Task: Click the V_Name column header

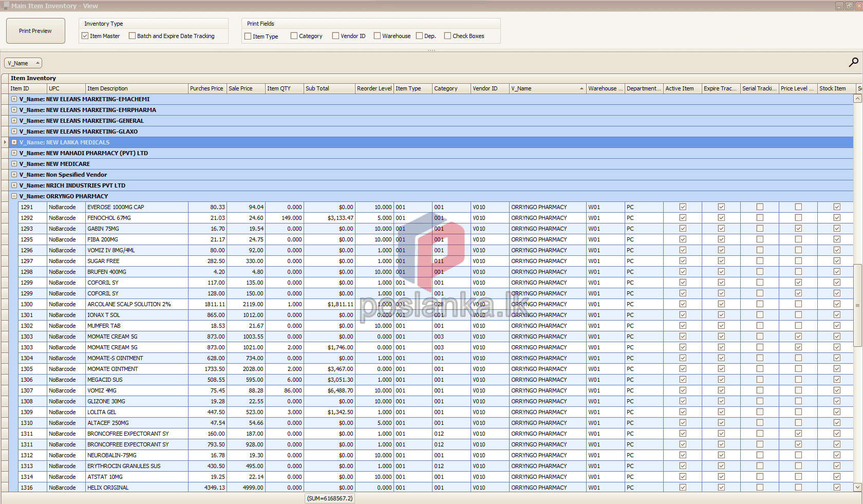Action: [x=548, y=88]
